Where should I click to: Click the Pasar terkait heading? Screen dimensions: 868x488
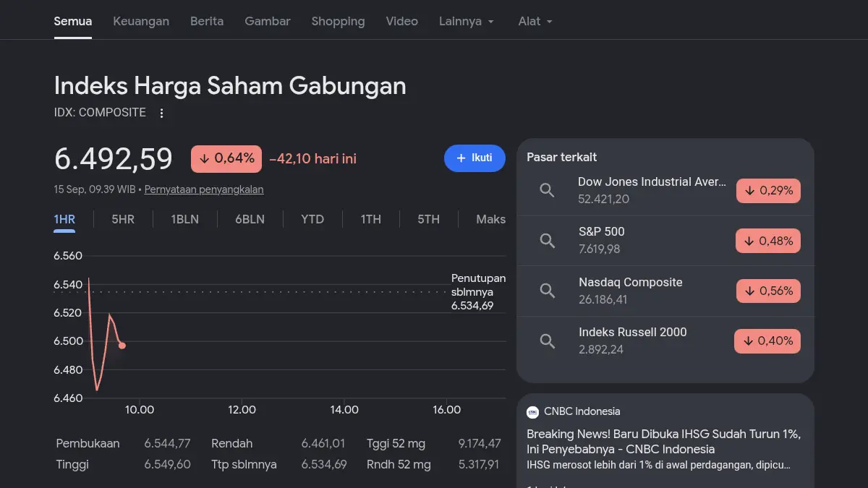(x=562, y=157)
